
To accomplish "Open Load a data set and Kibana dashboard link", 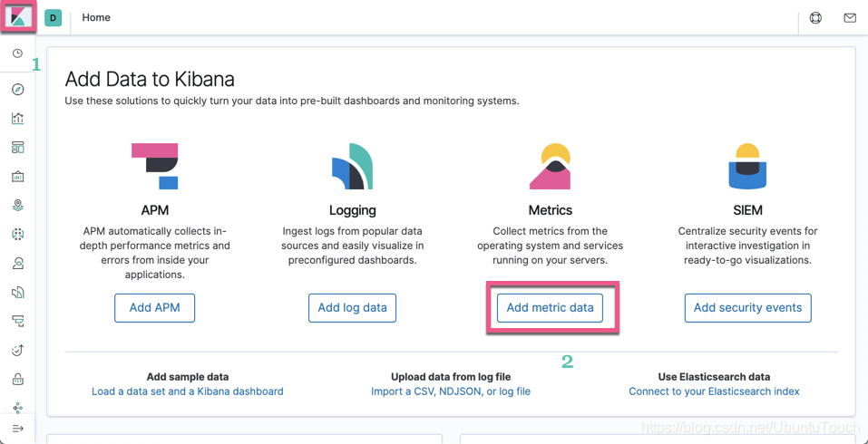I will [187, 391].
